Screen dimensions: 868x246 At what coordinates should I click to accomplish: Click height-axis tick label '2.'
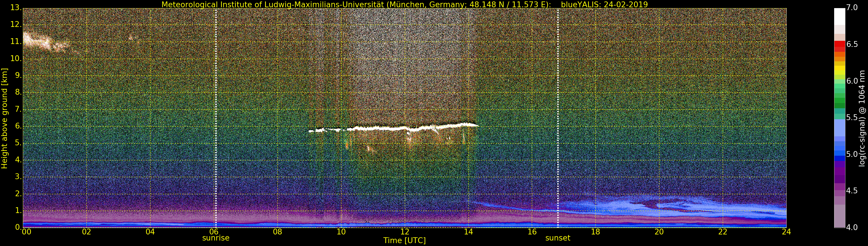pyautogui.click(x=18, y=193)
